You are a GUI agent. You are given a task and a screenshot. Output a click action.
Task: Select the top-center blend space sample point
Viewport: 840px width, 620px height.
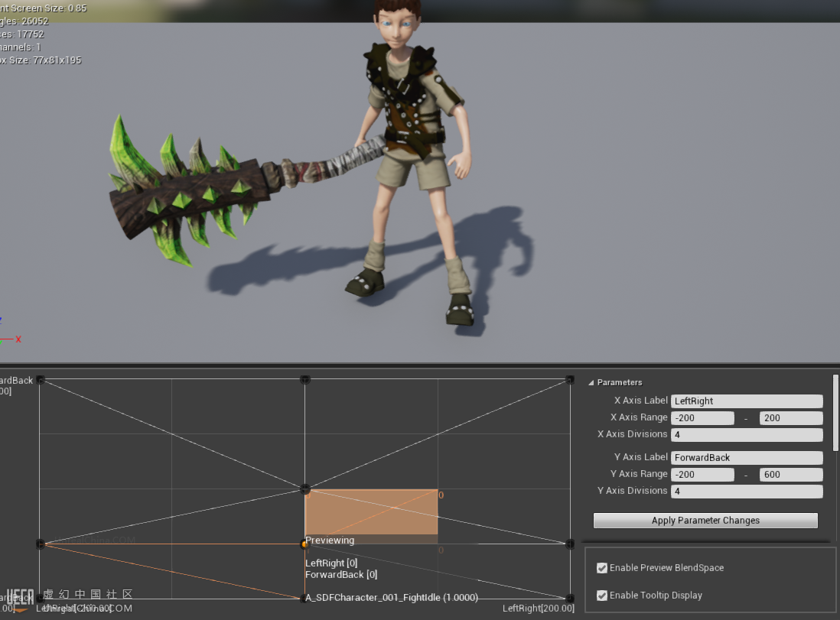[304, 380]
